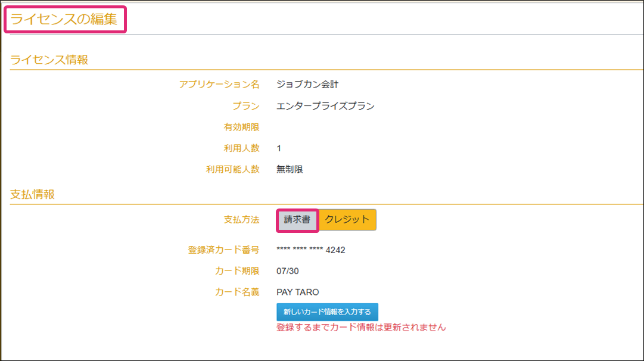
Task: Click the 支払情報 section heading
Action: click(33, 194)
